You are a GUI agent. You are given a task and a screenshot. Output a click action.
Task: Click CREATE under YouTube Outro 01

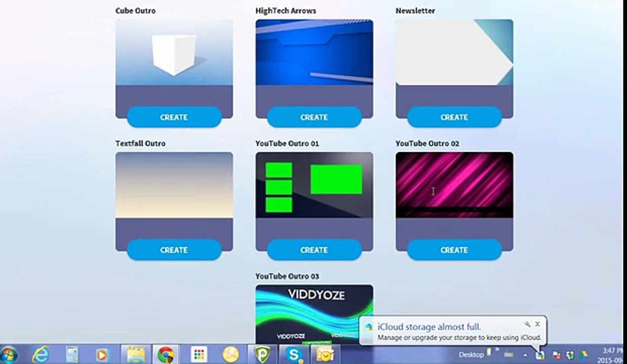[314, 250]
